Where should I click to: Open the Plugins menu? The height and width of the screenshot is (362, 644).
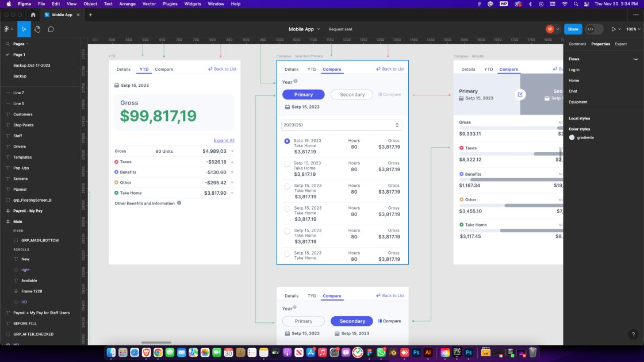[170, 4]
